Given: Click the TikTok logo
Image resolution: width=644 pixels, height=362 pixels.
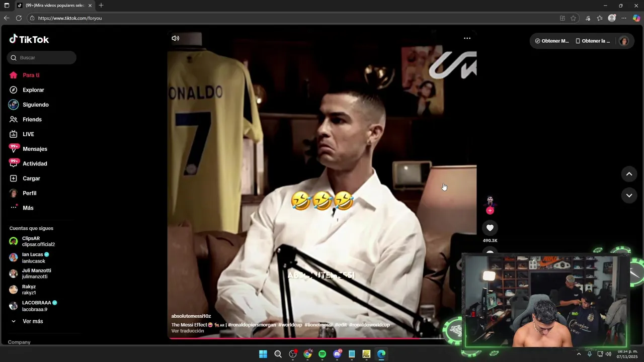Looking at the screenshot, I should 29,39.
